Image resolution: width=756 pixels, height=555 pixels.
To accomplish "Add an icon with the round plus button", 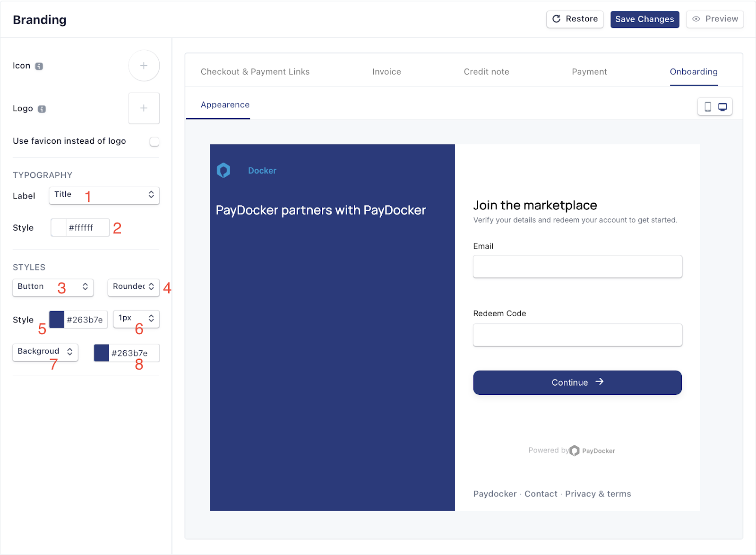I will coord(144,66).
